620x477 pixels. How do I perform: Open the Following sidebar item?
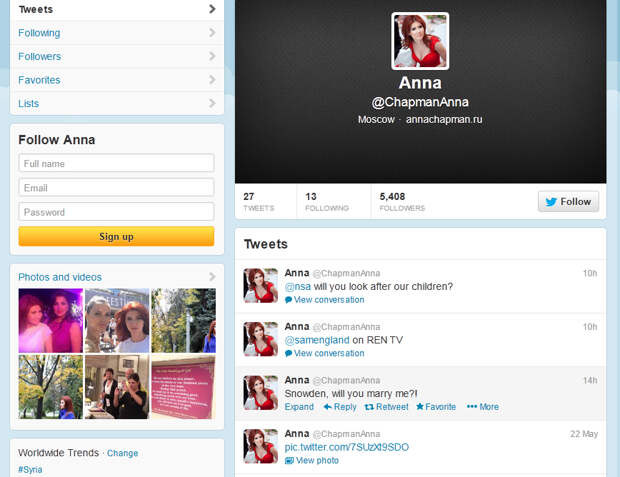[x=117, y=33]
